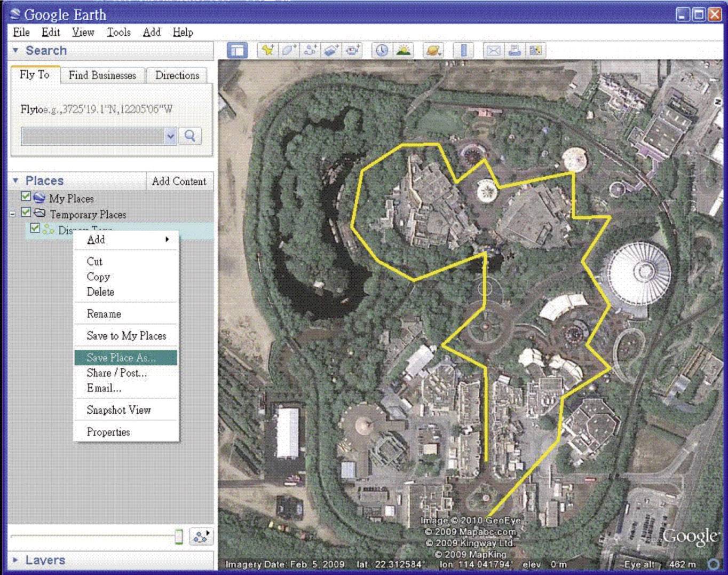
Task: Click the Add Placemark pushpin icon
Action: coord(267,51)
